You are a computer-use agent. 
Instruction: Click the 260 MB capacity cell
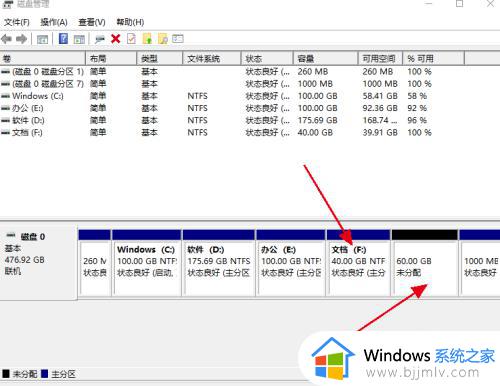(x=313, y=71)
